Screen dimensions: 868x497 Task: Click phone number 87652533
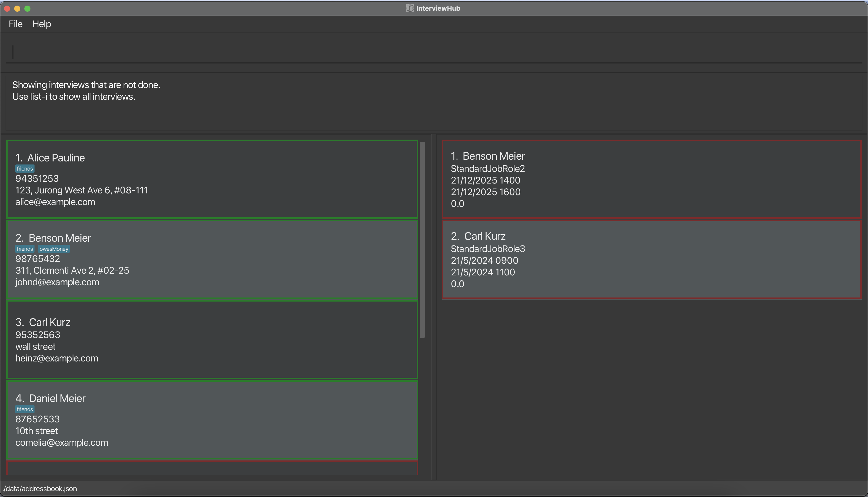pyautogui.click(x=38, y=419)
